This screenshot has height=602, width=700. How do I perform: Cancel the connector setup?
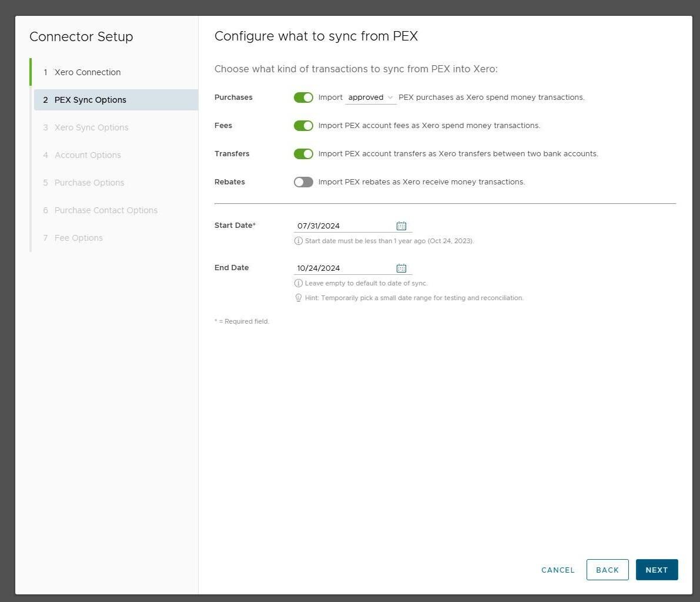558,570
